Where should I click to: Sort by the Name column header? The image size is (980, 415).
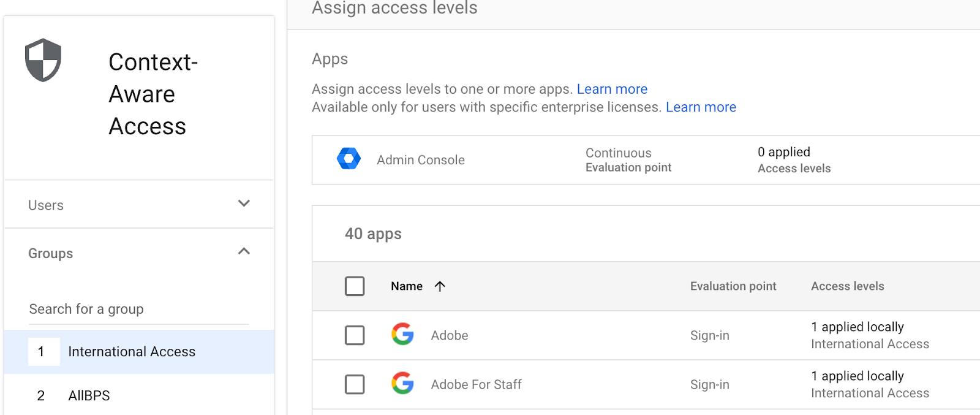tap(407, 286)
